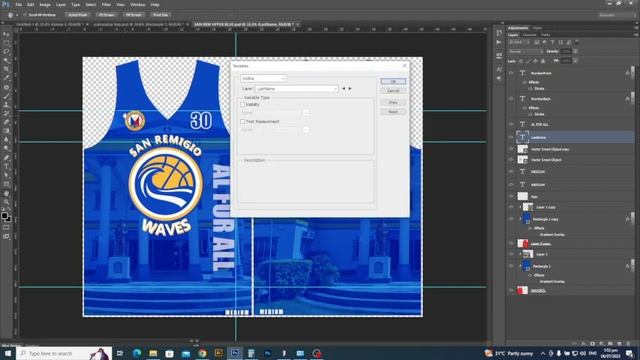This screenshot has height=360, width=640.
Task: Go to next layer arrow in Variables dialog
Action: [350, 89]
